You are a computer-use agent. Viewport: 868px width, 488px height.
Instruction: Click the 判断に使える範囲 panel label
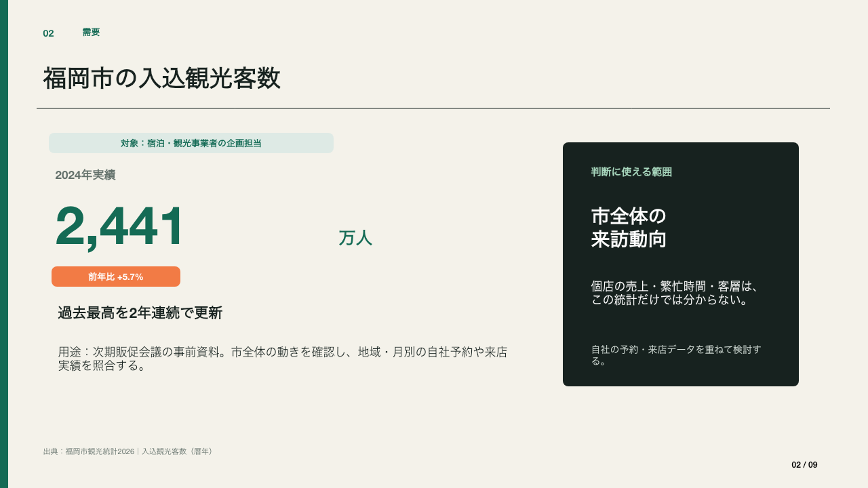point(631,172)
